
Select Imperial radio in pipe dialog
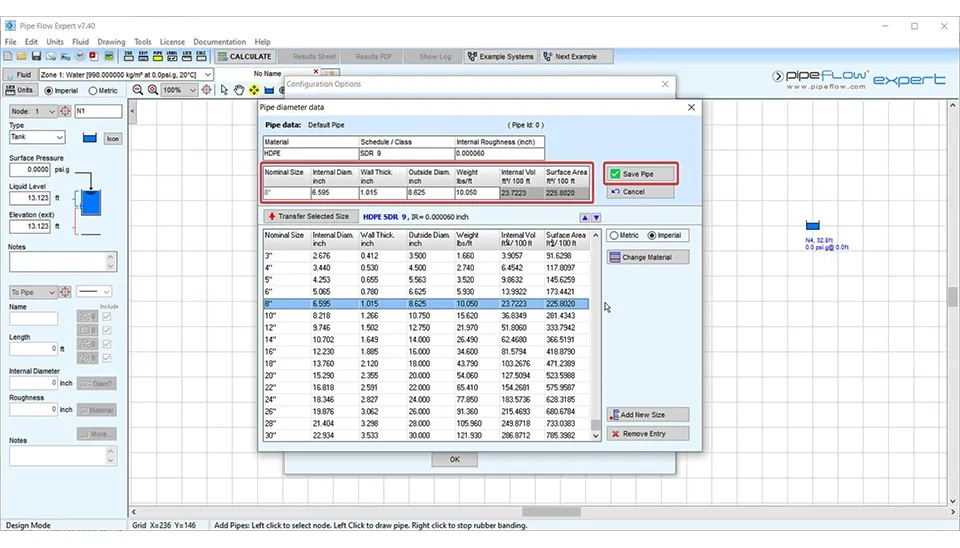click(653, 236)
